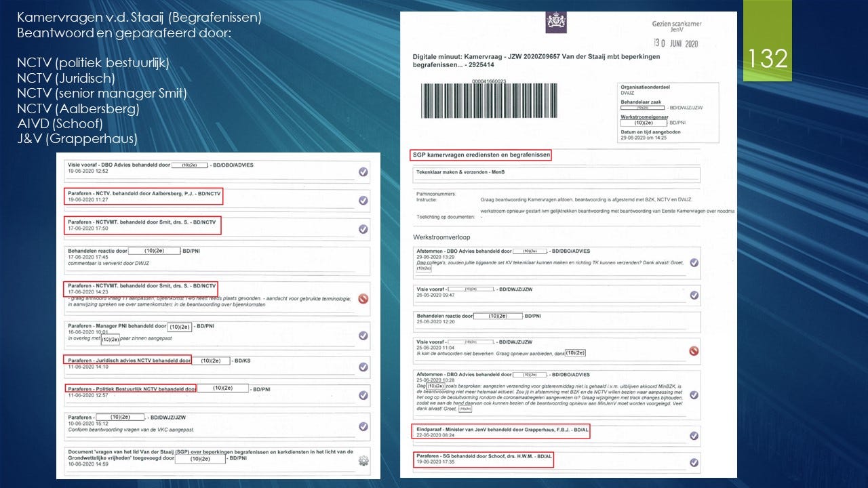This screenshot has height=488, width=868.
Task: Click 'Beantwoord en geparafeerd door:' subtitle
Action: click(124, 32)
